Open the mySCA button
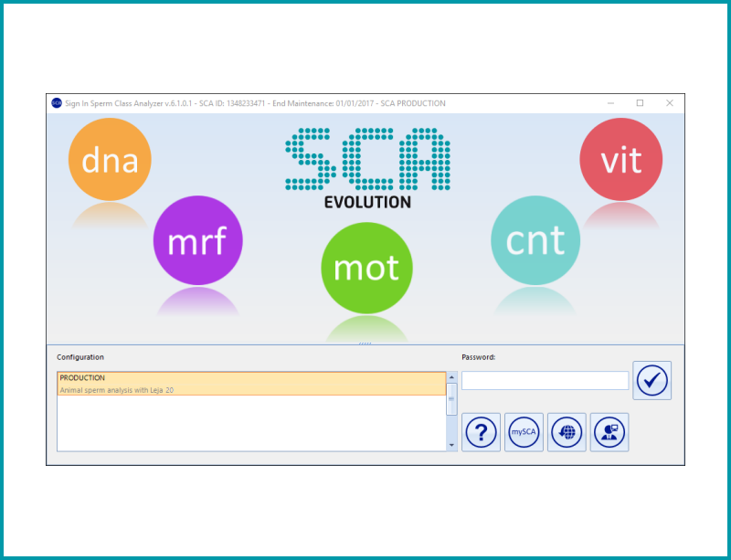The height and width of the screenshot is (560, 731). (524, 432)
